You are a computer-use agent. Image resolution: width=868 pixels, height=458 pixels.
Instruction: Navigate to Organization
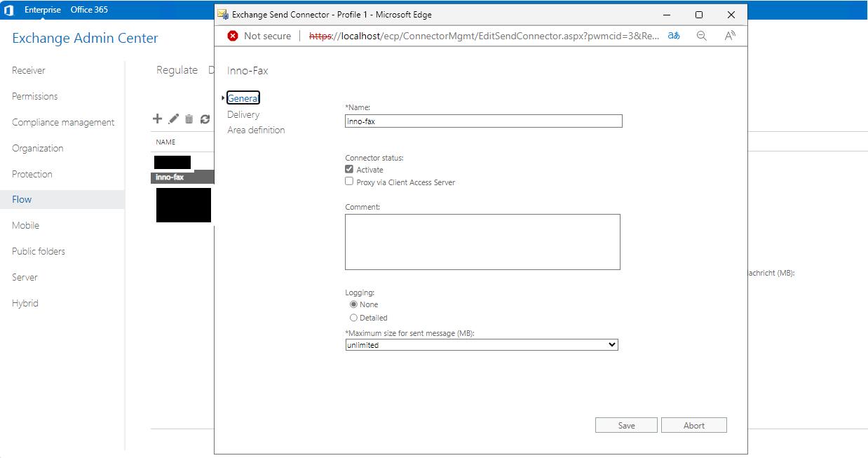click(x=38, y=148)
